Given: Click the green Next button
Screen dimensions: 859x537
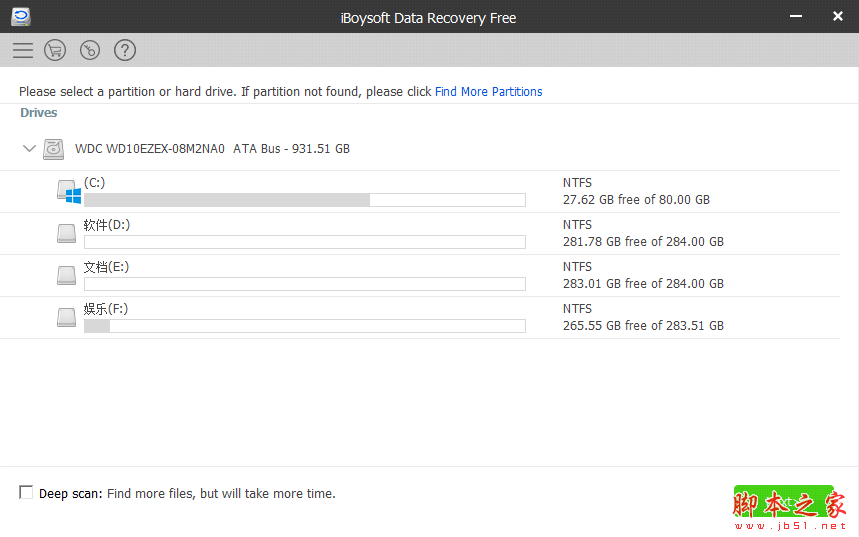Looking at the screenshot, I should click(x=783, y=501).
